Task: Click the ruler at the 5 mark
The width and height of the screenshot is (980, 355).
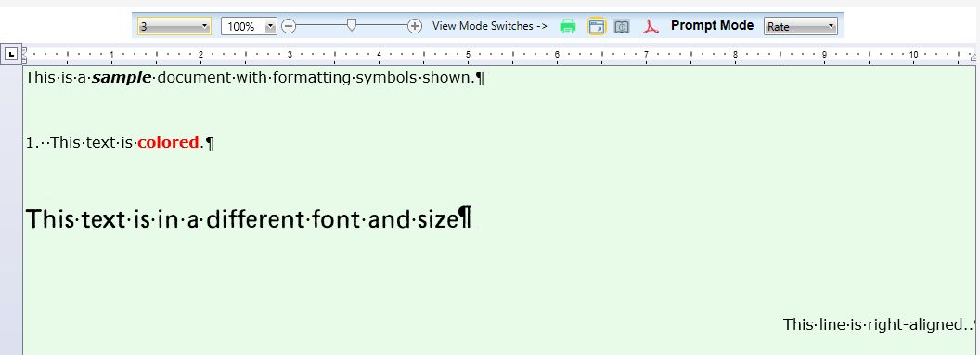Action: pos(468,55)
